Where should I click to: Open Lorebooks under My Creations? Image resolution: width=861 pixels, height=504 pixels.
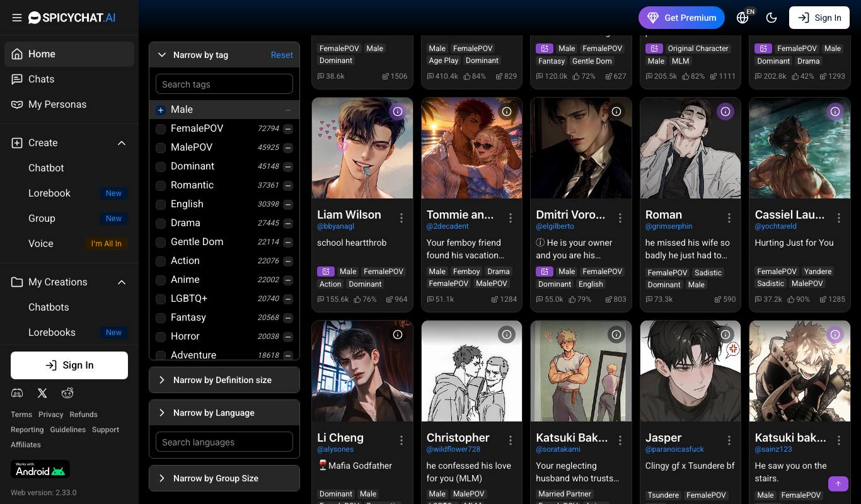[52, 333]
